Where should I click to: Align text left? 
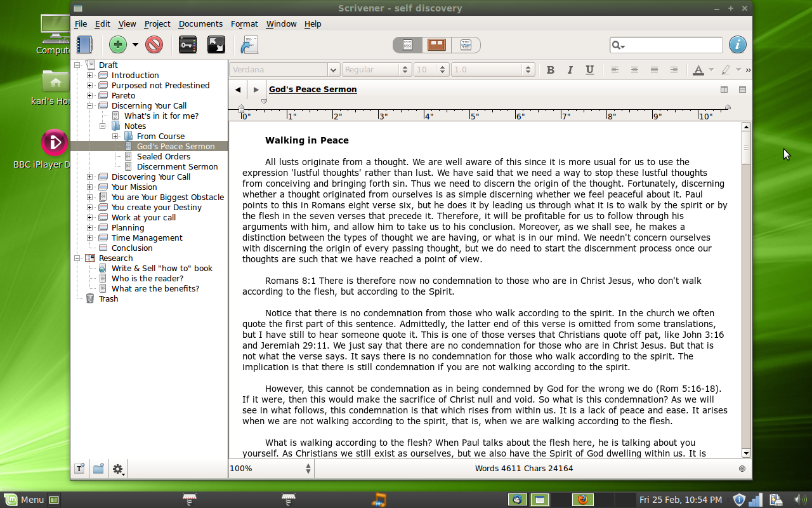click(x=615, y=70)
